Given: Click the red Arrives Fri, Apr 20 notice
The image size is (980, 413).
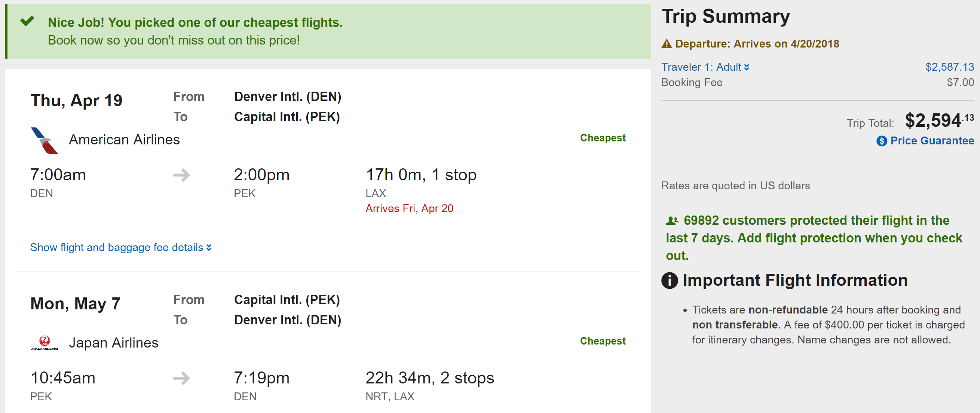Looking at the screenshot, I should click(409, 209).
